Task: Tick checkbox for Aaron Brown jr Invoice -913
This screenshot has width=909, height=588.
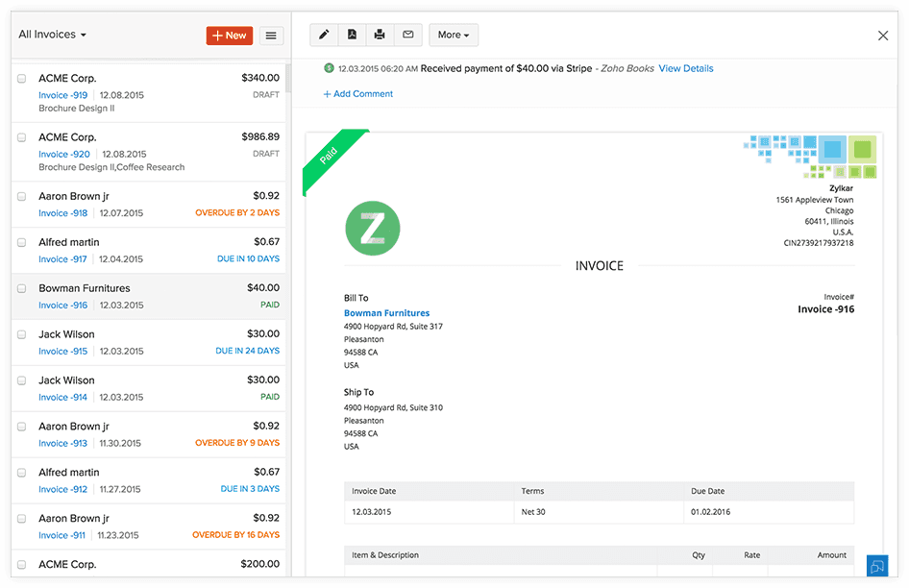Action: pyautogui.click(x=21, y=427)
